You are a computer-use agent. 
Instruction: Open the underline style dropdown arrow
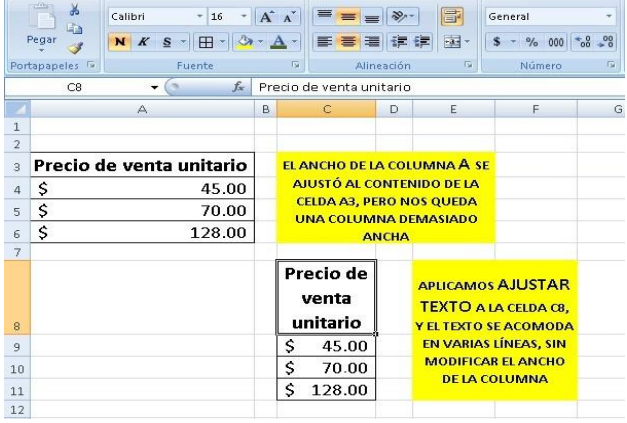click(x=183, y=42)
